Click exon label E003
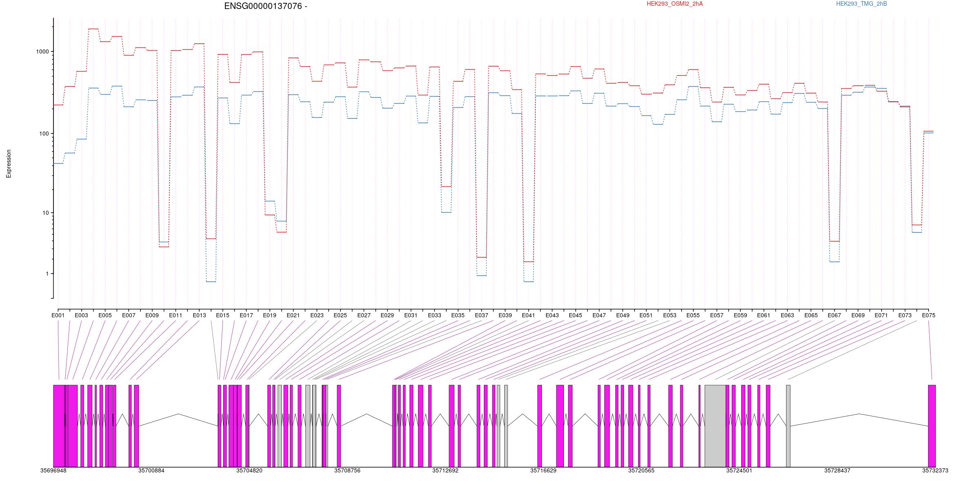Screen dimensions: 980x490 (x=81, y=315)
